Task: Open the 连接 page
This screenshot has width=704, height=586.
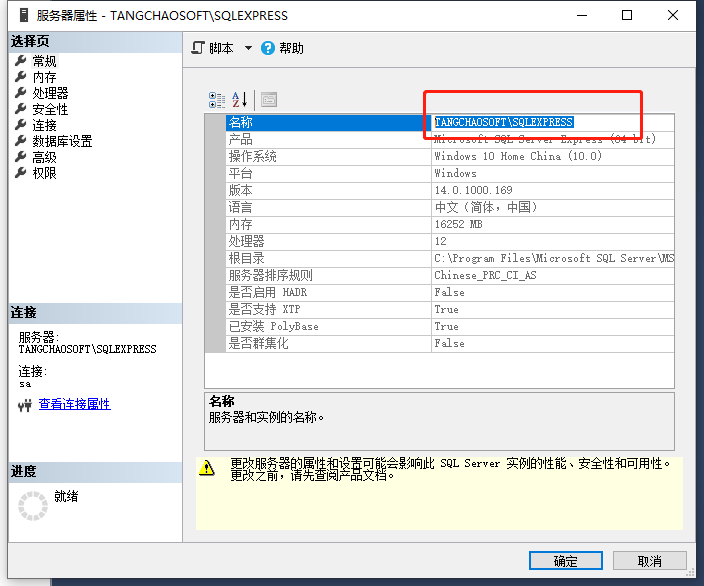Action: pos(44,125)
